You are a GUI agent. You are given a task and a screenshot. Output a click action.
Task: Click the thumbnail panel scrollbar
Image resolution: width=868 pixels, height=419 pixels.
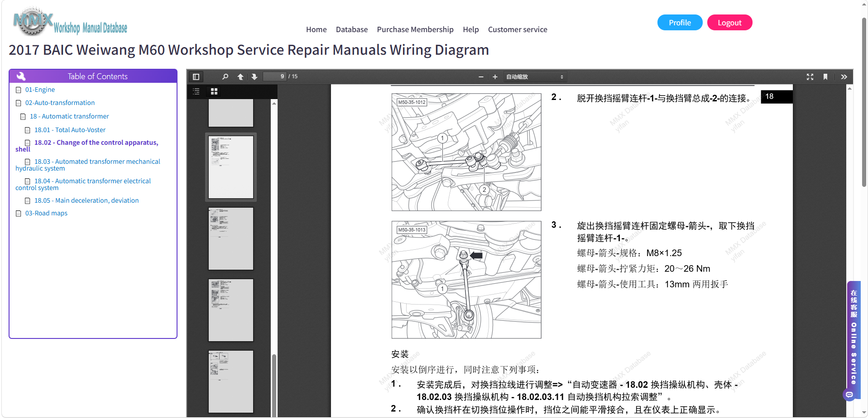click(x=274, y=385)
